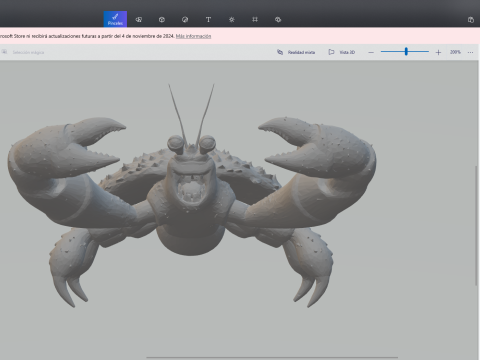Click the zoom slider handle

406,51
